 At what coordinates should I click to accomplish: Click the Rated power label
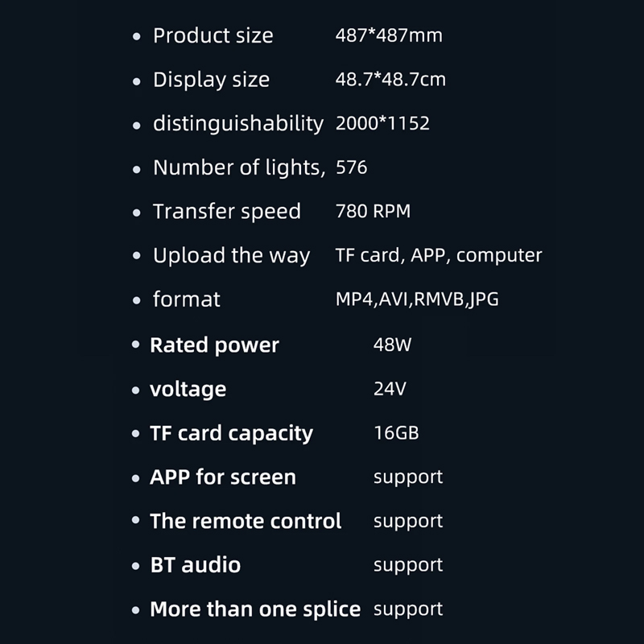pos(214,345)
